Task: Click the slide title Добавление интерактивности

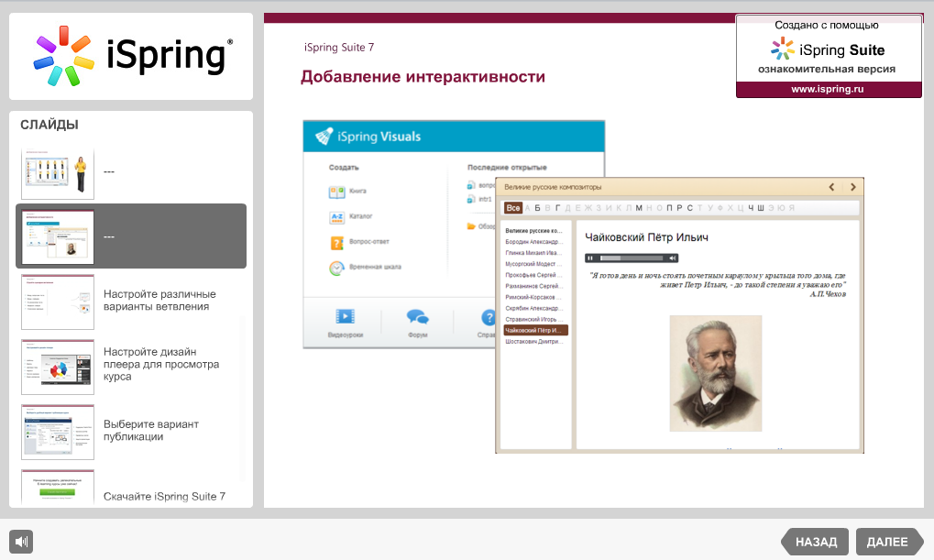Action: tap(423, 77)
